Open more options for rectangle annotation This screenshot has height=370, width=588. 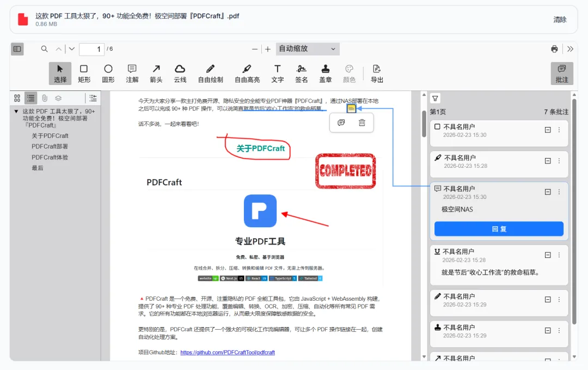(x=559, y=130)
